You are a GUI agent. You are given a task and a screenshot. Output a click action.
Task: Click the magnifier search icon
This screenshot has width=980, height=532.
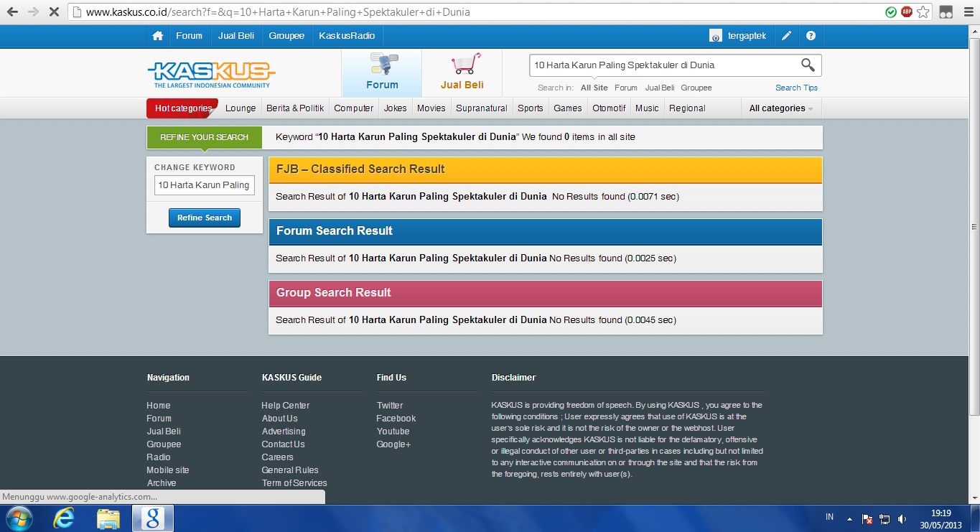click(x=808, y=65)
